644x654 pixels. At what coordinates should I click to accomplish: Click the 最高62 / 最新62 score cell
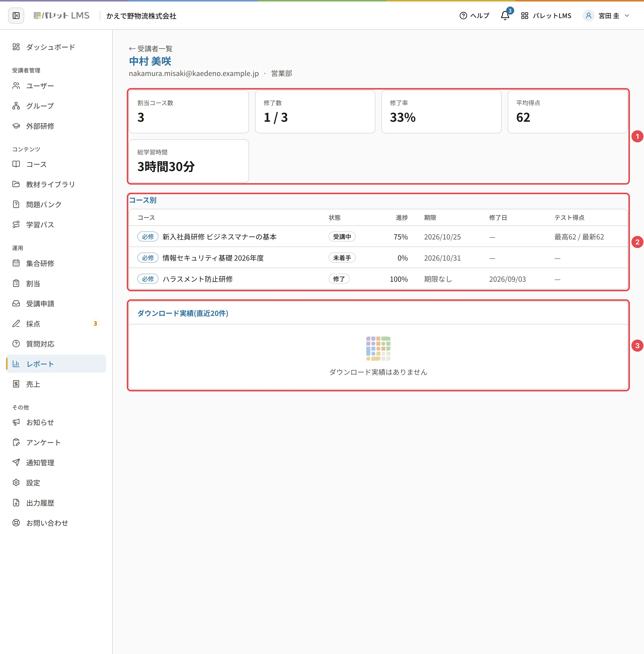(x=579, y=237)
